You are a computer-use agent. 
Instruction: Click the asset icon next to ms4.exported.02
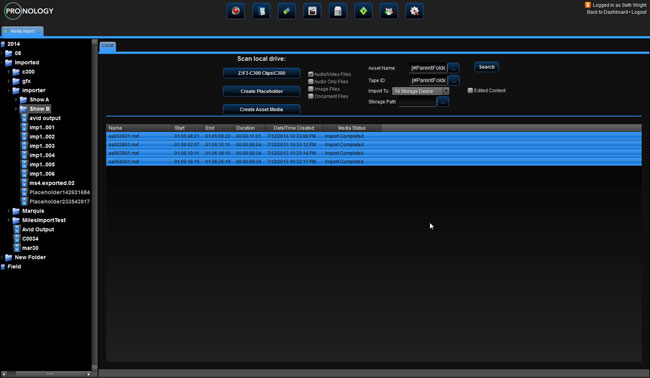tap(24, 183)
